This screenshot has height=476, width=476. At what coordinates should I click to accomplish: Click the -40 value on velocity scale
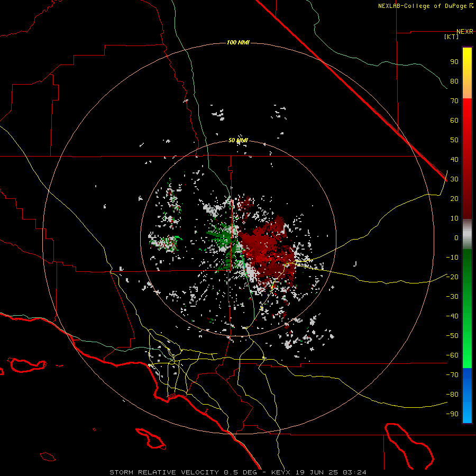(452, 316)
